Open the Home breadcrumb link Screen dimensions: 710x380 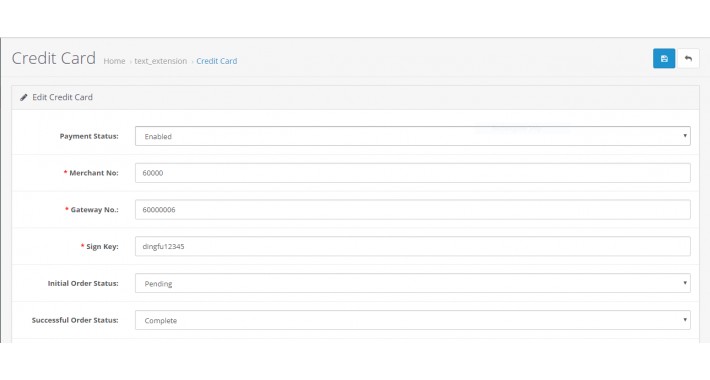click(114, 61)
